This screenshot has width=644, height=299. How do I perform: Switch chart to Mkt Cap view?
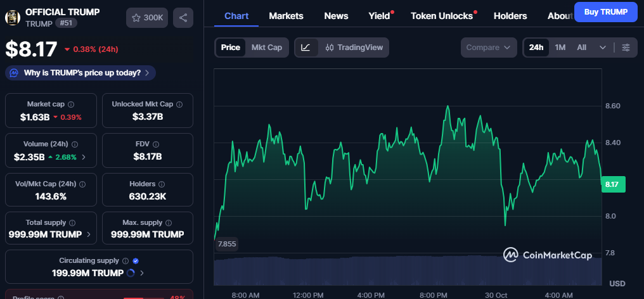tap(267, 48)
